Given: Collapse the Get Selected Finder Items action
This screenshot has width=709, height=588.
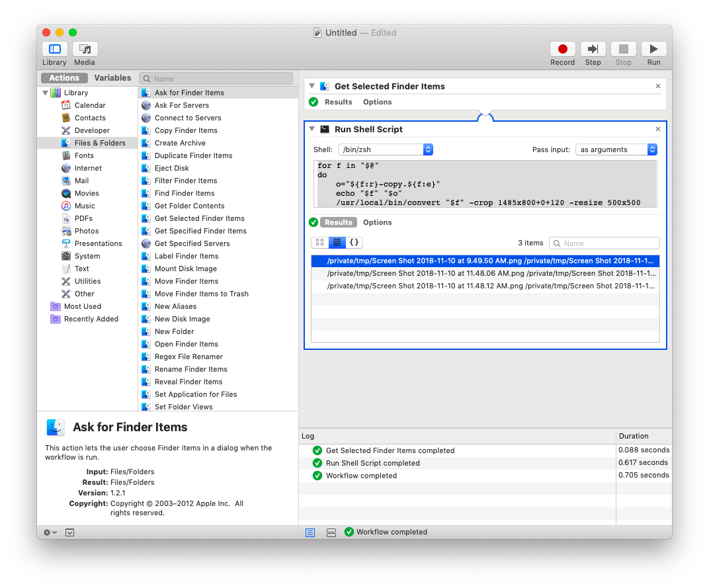Looking at the screenshot, I should coord(312,86).
